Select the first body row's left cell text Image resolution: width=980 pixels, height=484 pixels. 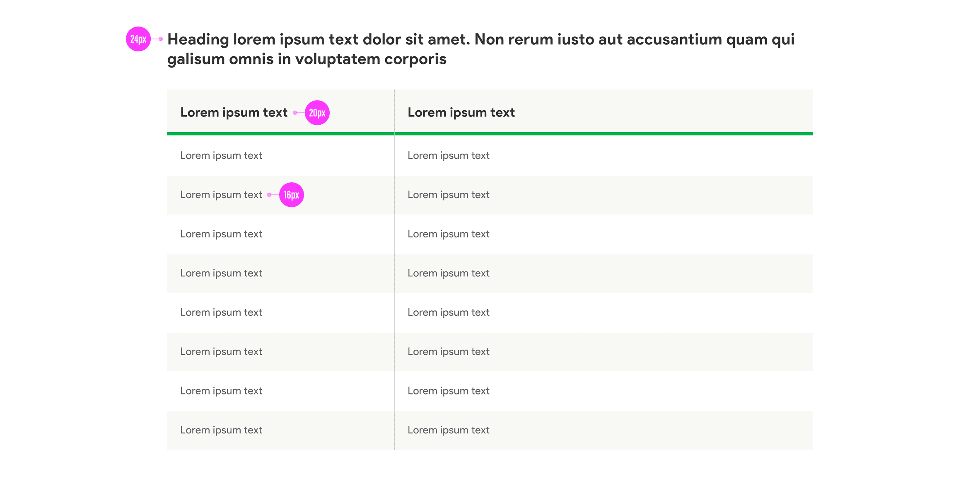pyautogui.click(x=221, y=156)
